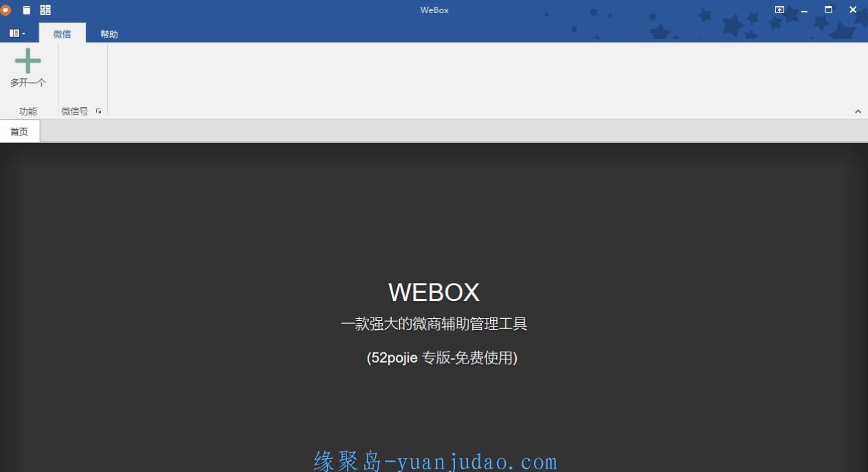The height and width of the screenshot is (472, 868).
Task: Click the 多开一个 plus button
Action: (28, 68)
